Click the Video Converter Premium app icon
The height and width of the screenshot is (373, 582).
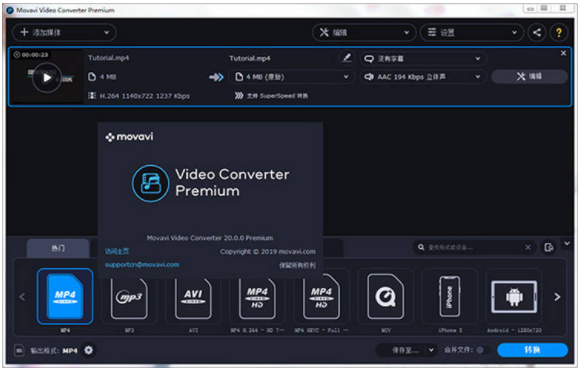coord(150,183)
